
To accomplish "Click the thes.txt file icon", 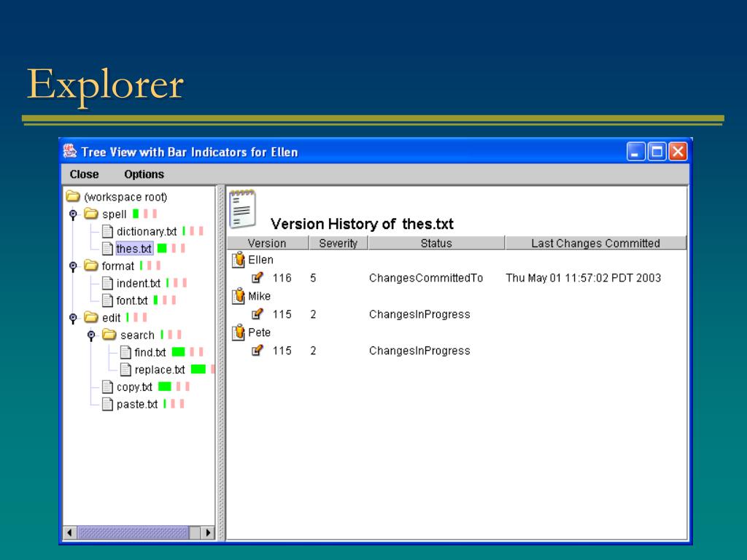I will pyautogui.click(x=108, y=249).
